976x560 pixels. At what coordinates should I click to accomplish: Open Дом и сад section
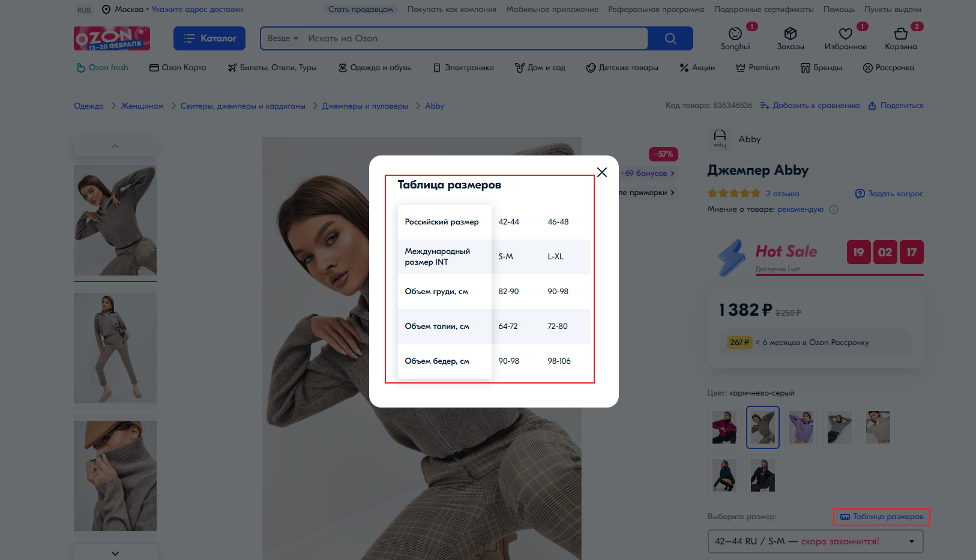tap(540, 68)
